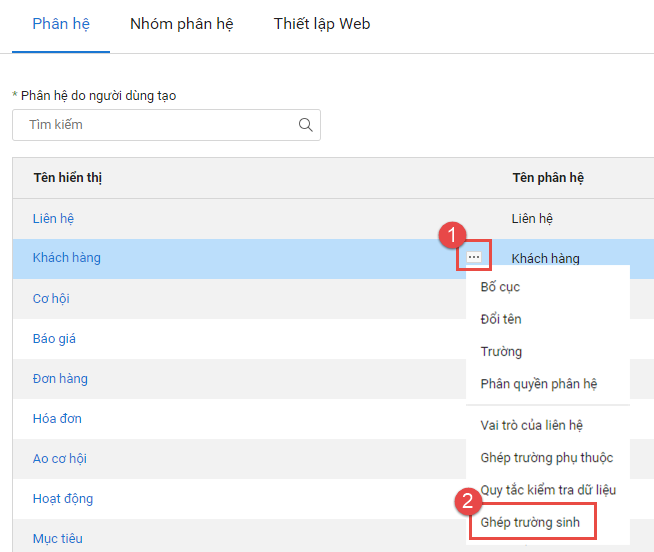Click Khách hàng in Tên phân hệ column
654x552 pixels.
tap(545, 258)
